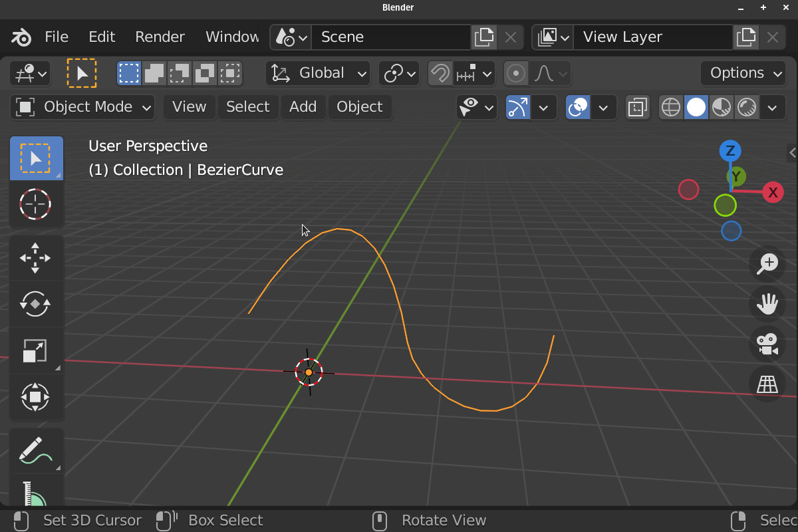
Task: Switch to wireframe shading
Action: [671, 107]
